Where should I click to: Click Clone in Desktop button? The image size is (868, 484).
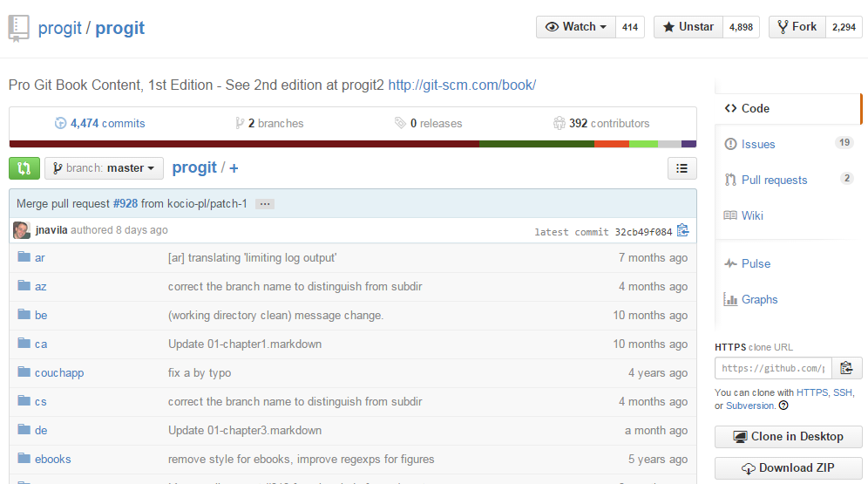pyautogui.click(x=789, y=436)
